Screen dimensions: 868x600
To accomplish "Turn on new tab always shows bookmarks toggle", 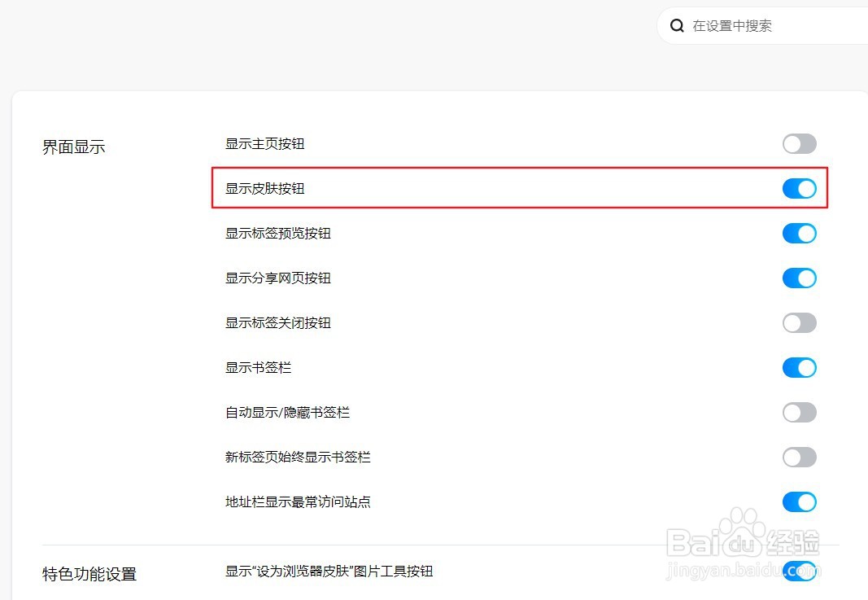I will 799,458.
